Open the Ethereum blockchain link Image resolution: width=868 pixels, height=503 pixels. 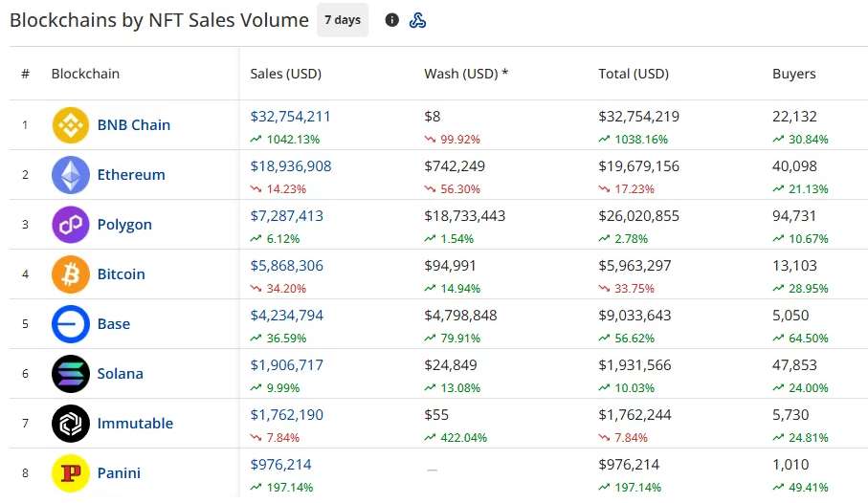click(131, 175)
